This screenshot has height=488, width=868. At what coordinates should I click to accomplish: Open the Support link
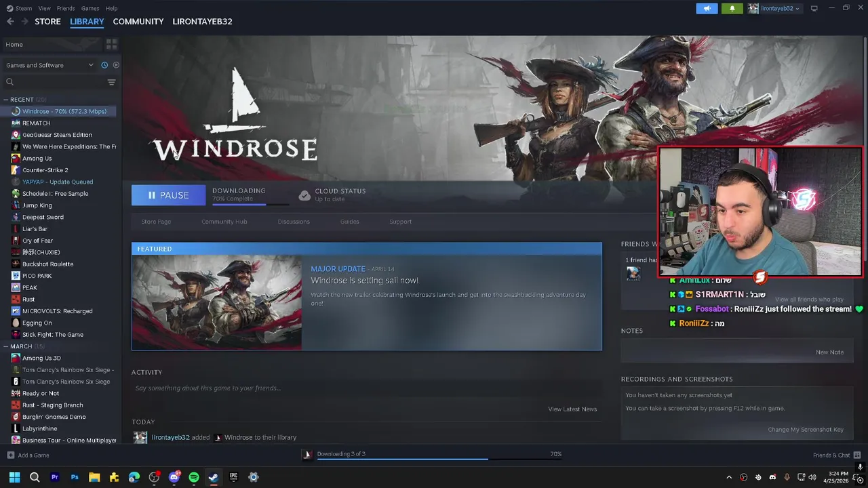pyautogui.click(x=400, y=222)
